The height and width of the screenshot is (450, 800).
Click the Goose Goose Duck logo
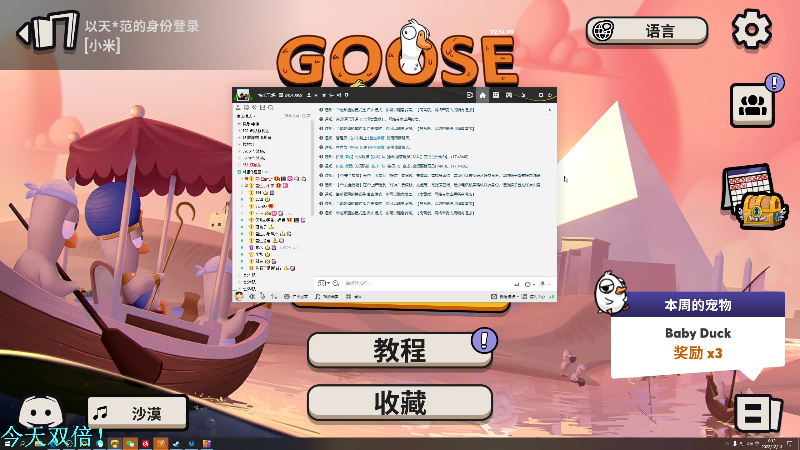[398, 54]
